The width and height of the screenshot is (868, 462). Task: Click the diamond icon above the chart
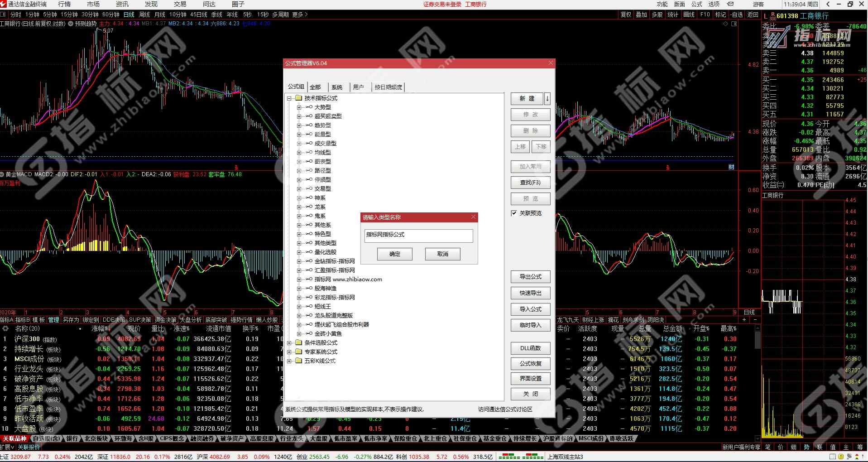click(x=726, y=24)
